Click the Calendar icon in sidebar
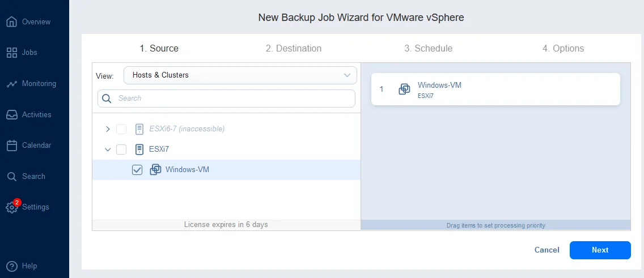The height and width of the screenshot is (278, 644). pyautogui.click(x=11, y=146)
